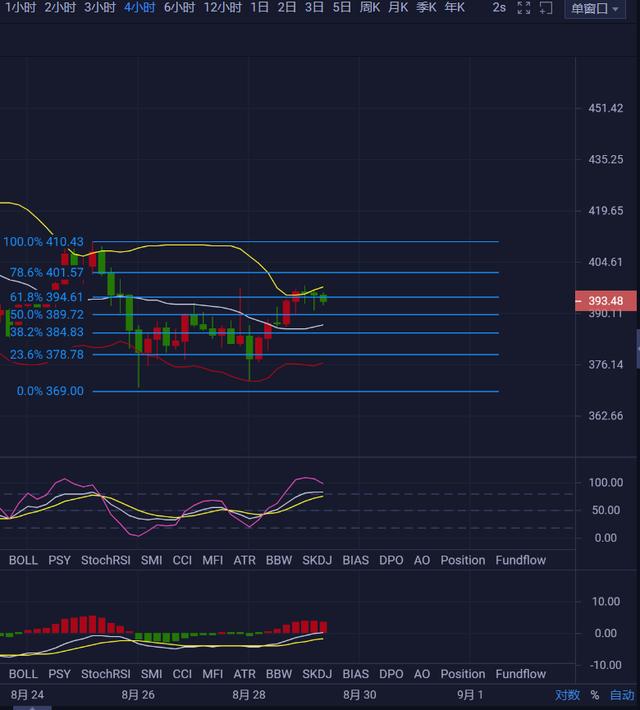Switch to the 1日 candle interval
The width and height of the screenshot is (640, 710).
coord(260,8)
